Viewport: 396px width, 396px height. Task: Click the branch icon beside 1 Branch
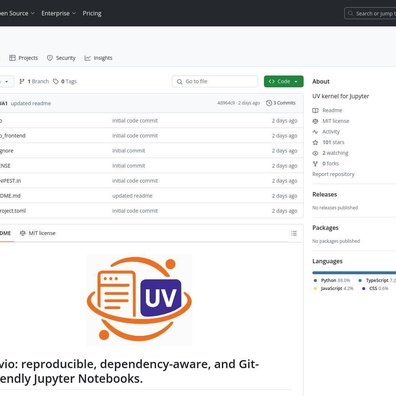click(x=22, y=81)
